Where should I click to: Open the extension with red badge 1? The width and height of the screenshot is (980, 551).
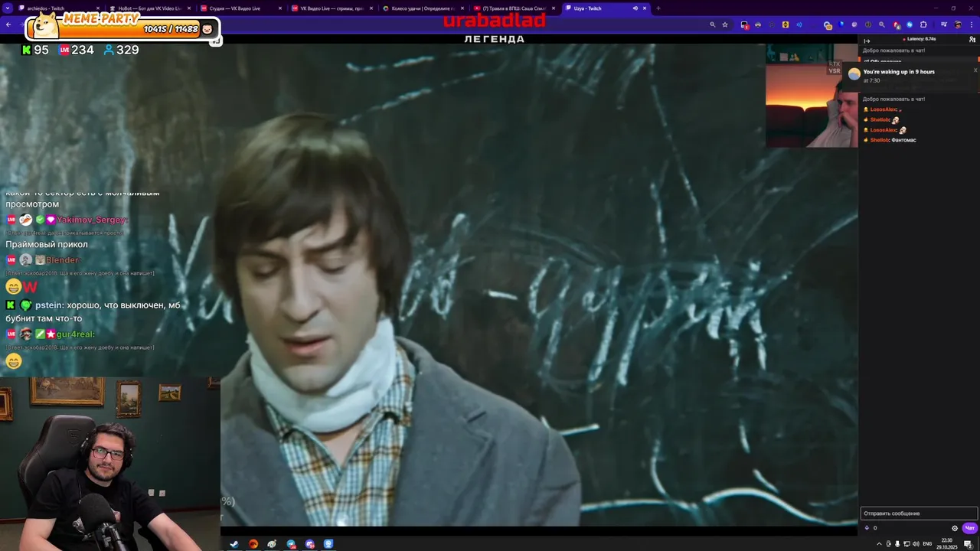point(744,25)
